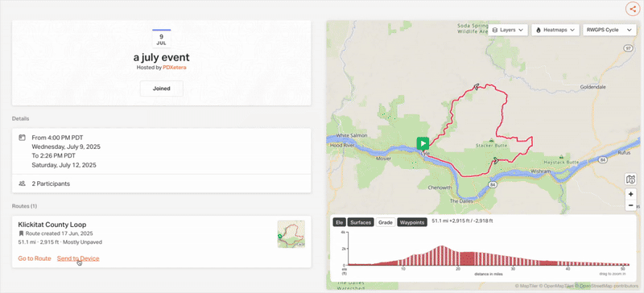Viewport: 644px width, 293px height.
Task: Open the Heatmaps dropdown
Action: 555,30
